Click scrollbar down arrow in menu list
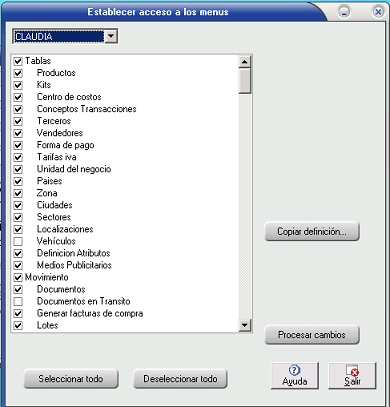 coord(245,325)
